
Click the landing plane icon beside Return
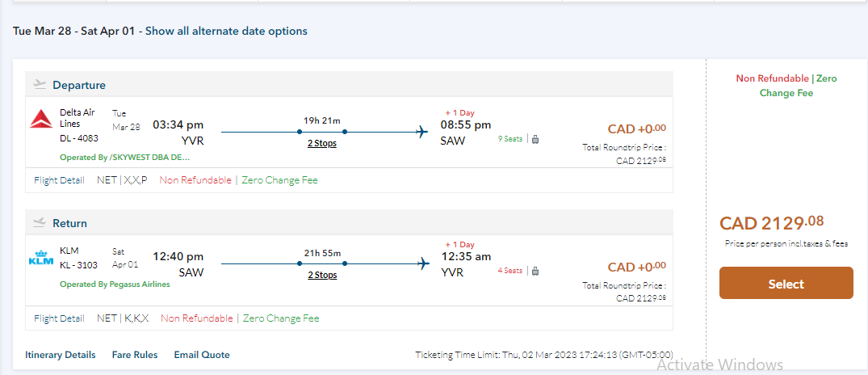(x=40, y=223)
